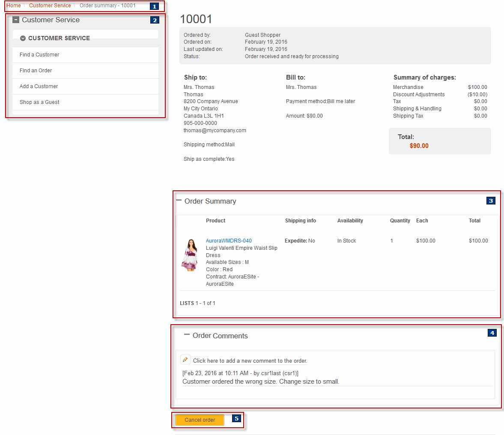Click the Merchandise charges label
The width and height of the screenshot is (504, 435).
tap(408, 87)
